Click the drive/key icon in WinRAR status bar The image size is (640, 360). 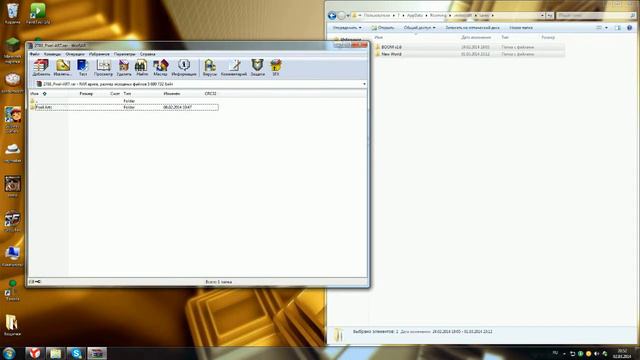[x=35, y=282]
